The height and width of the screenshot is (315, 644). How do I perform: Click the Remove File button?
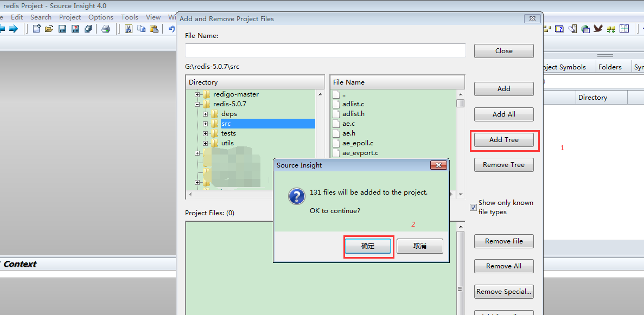(x=504, y=241)
